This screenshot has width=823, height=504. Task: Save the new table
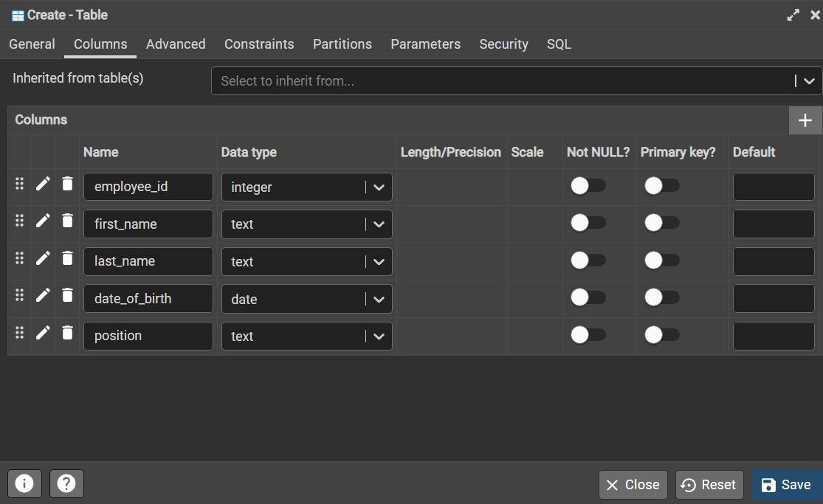(786, 485)
